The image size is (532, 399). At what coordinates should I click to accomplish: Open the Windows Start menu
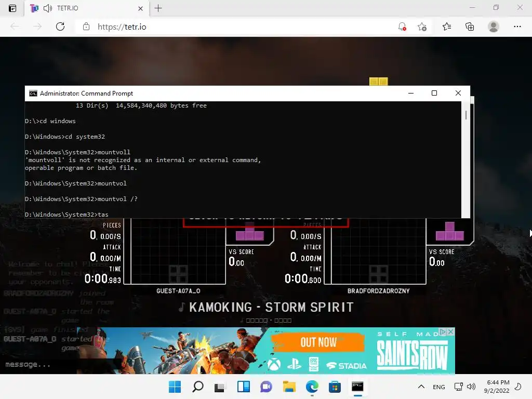tap(175, 387)
